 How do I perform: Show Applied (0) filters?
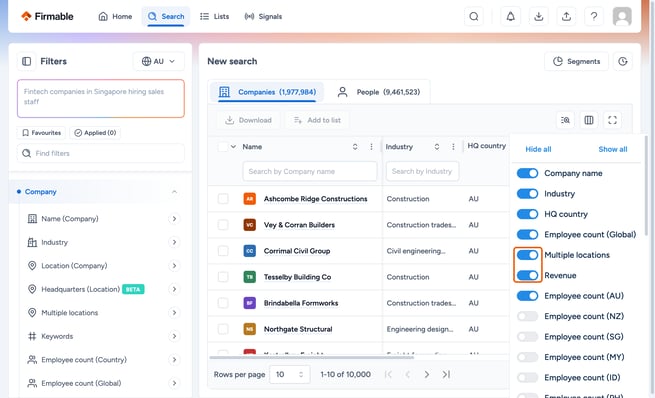click(x=95, y=133)
